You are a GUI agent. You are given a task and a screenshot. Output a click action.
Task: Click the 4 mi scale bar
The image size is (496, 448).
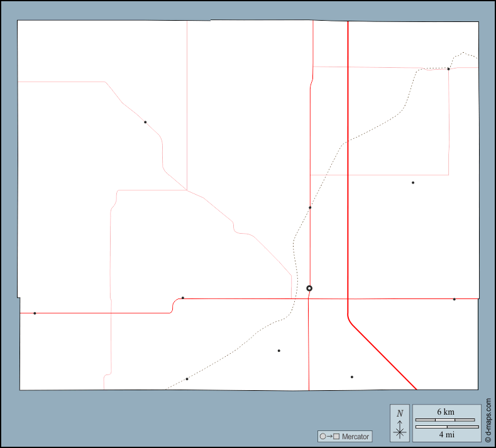pyautogui.click(x=446, y=427)
